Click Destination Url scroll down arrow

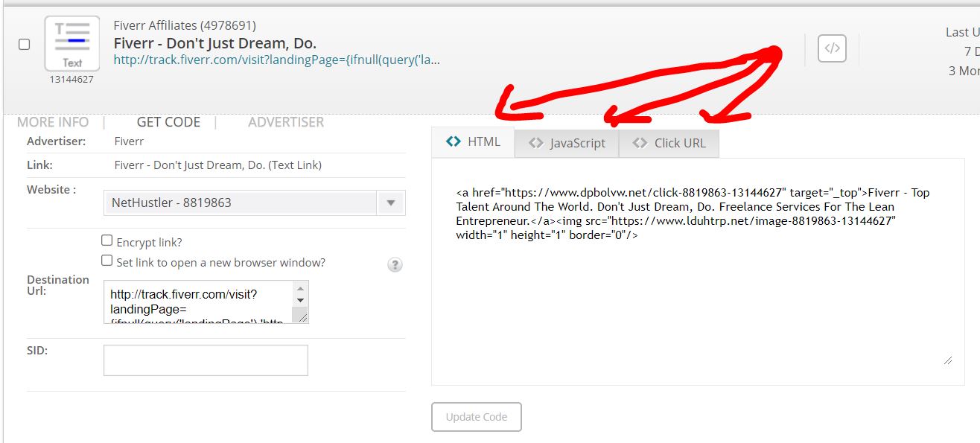(300, 300)
